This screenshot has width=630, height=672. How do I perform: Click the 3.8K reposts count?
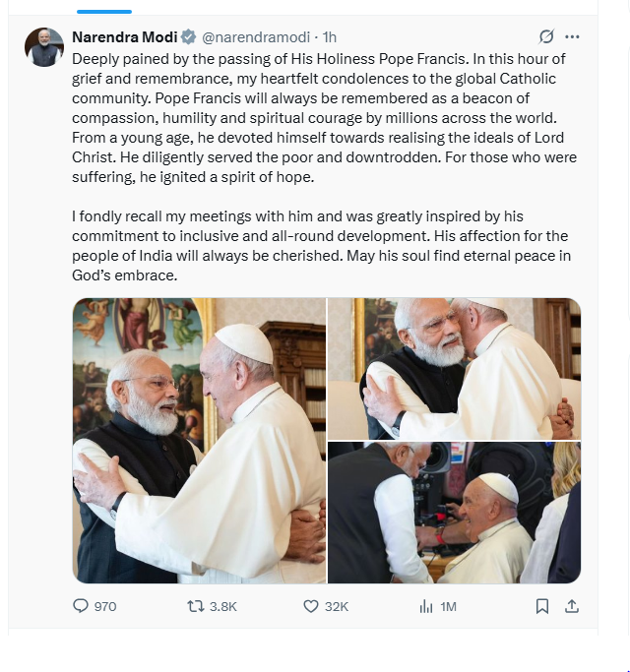click(223, 606)
